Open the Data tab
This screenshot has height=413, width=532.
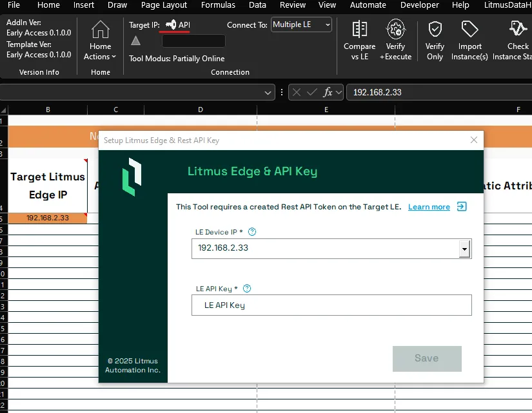257,5
